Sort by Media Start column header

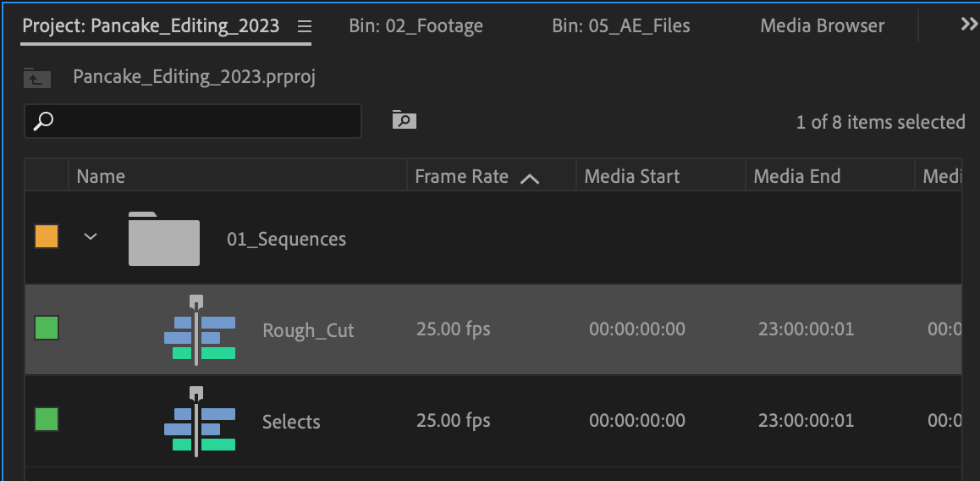[631, 176]
